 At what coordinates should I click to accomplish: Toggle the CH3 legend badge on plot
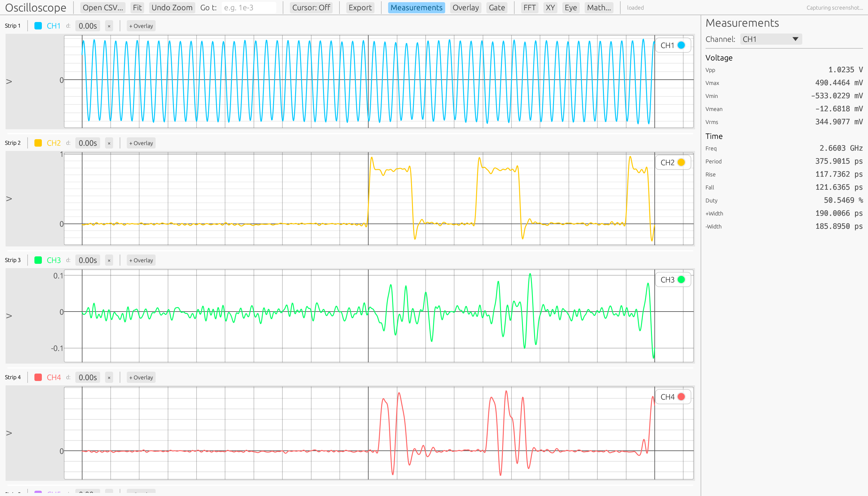[673, 280]
